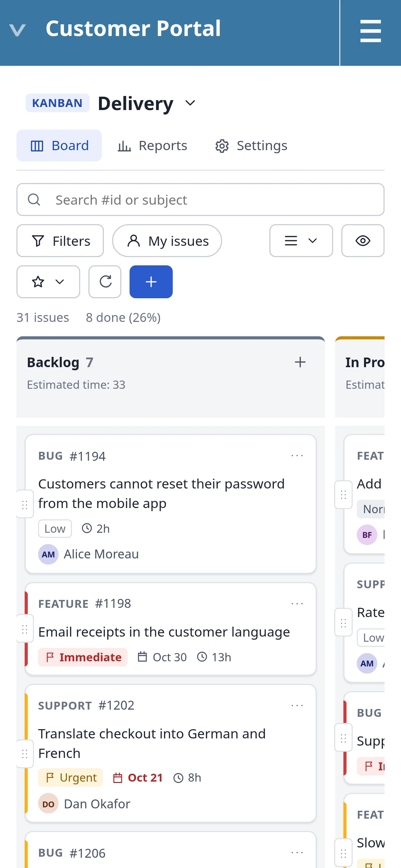401x868 pixels.
Task: Toggle the eye visibility options button
Action: (363, 241)
